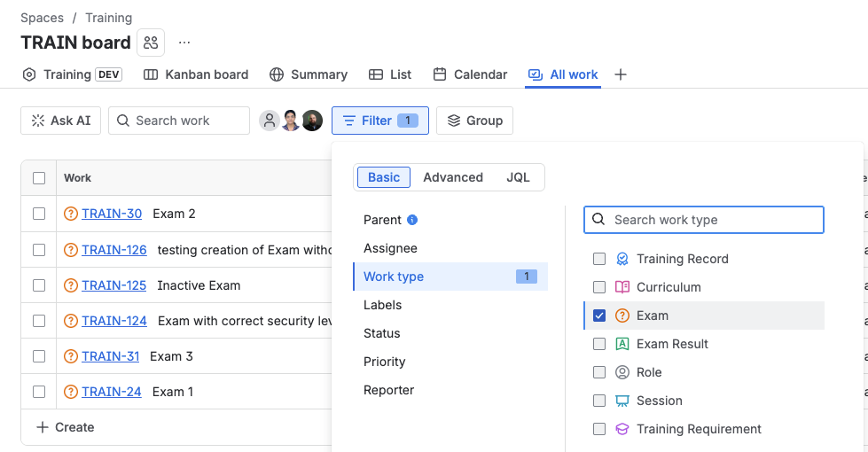The width and height of the screenshot is (868, 452).
Task: Open the Group dropdown button
Action: [x=474, y=121]
